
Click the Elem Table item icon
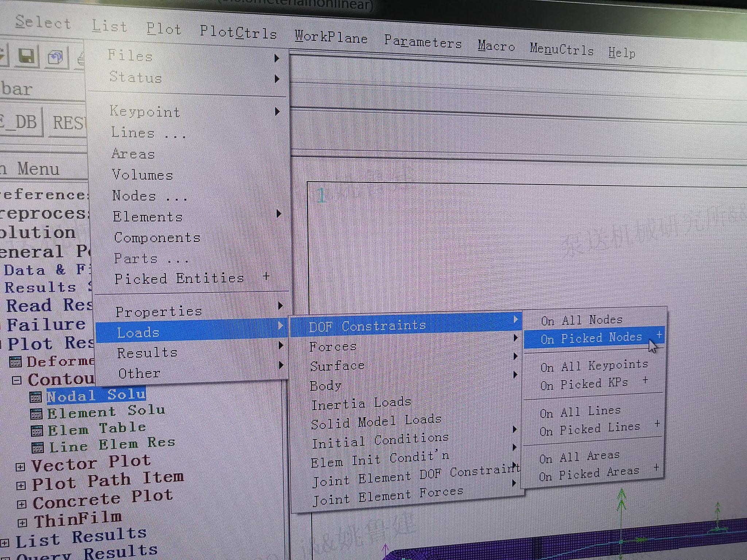(37, 431)
